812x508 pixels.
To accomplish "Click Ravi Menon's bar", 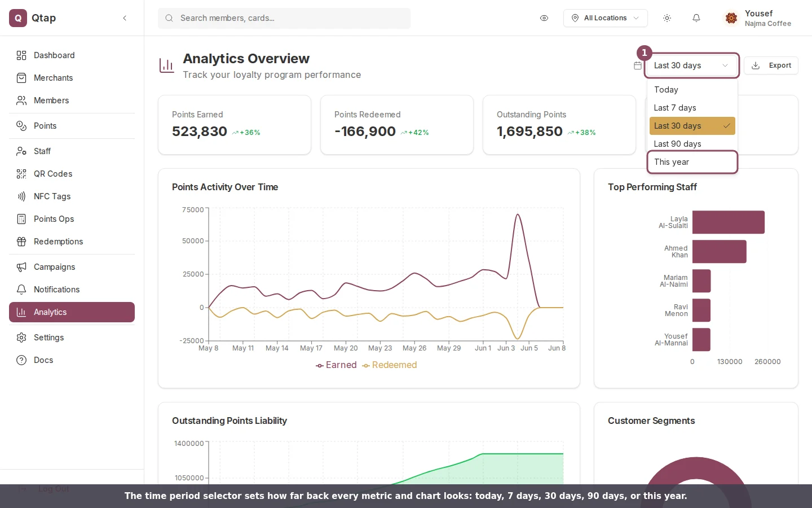I will point(701,310).
